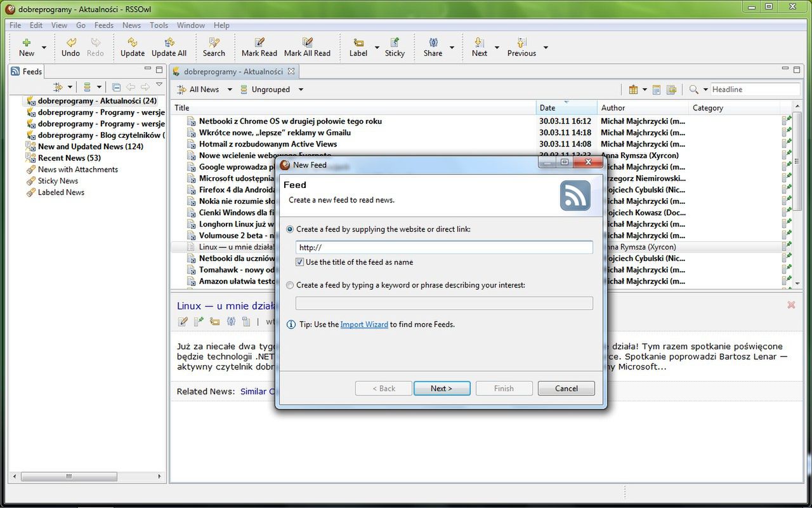Click Collapse All in Feeds panel

[116, 87]
